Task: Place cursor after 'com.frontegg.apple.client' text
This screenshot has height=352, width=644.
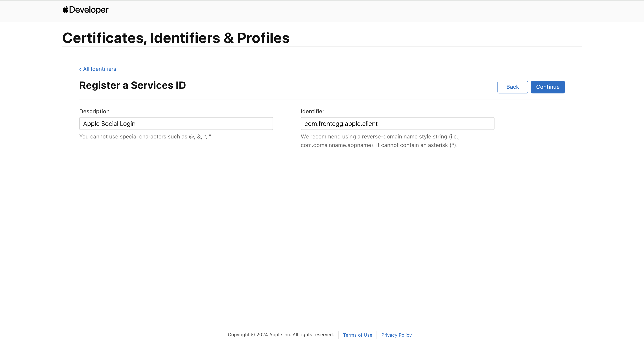Action: 378,124
